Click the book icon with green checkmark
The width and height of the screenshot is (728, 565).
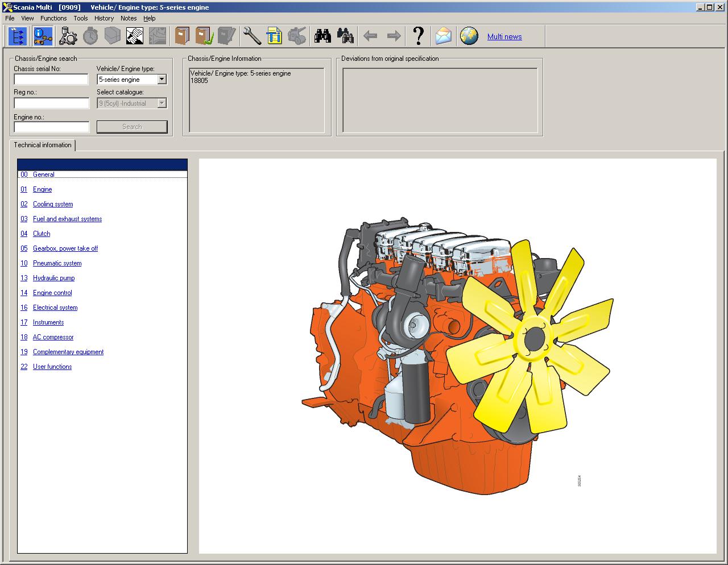[x=204, y=36]
